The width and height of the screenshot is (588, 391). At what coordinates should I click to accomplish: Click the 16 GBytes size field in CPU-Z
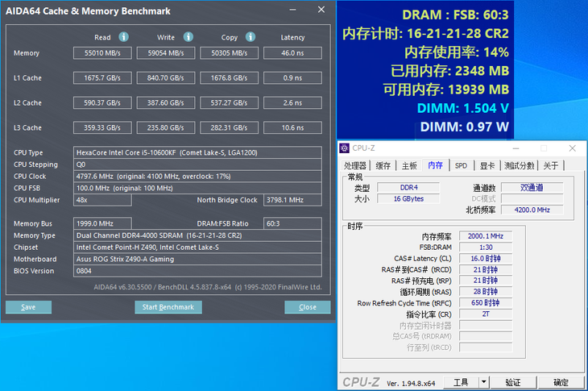tap(408, 198)
